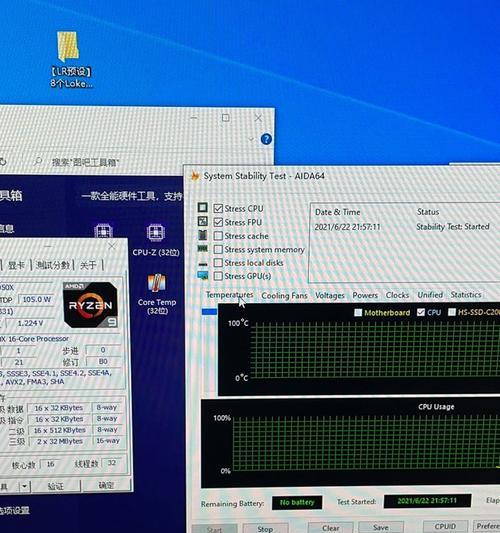Open the tools dropdown arrow in CPU-Z

(x=24, y=486)
